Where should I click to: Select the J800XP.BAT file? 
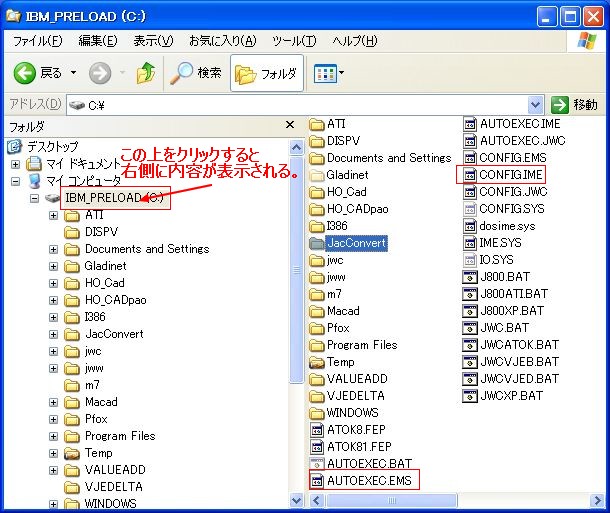[x=512, y=311]
